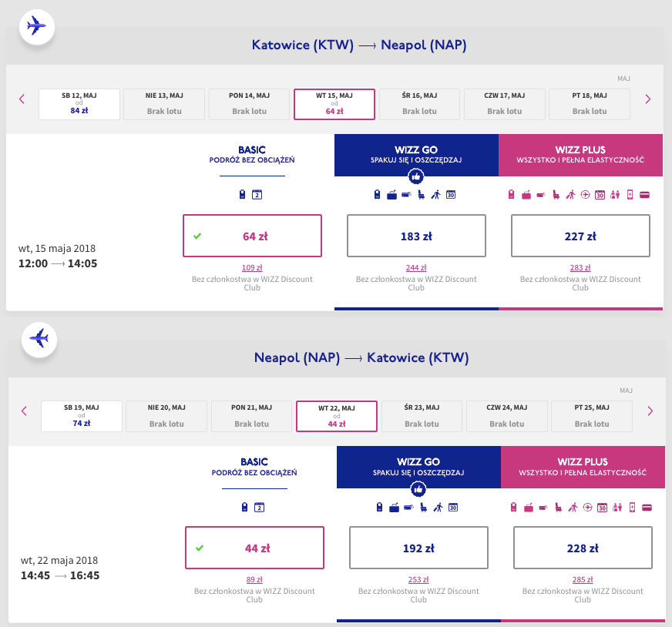This screenshot has width=672, height=627.
Task: Click calendar 30 icon in return WIZZ GO
Action: (453, 507)
